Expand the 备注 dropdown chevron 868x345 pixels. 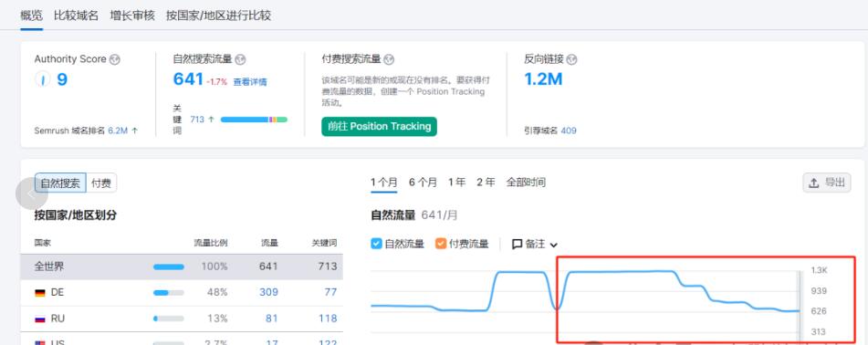click(x=554, y=245)
